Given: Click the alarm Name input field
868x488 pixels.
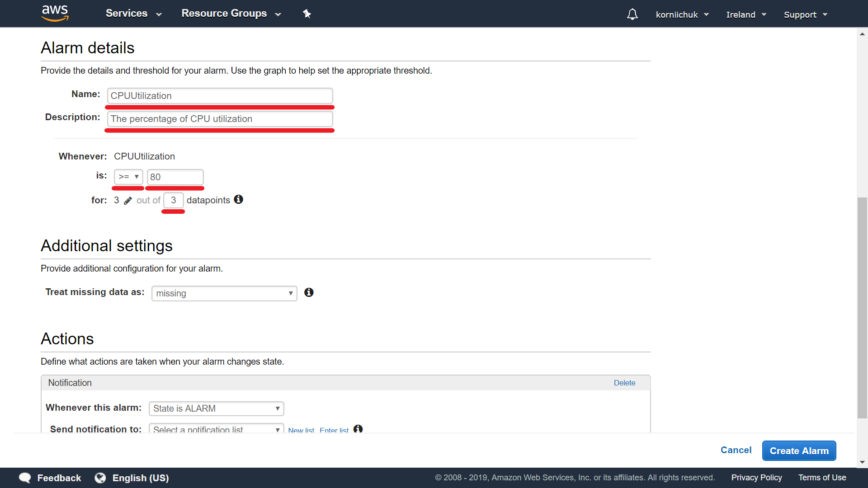Looking at the screenshot, I should click(x=220, y=96).
